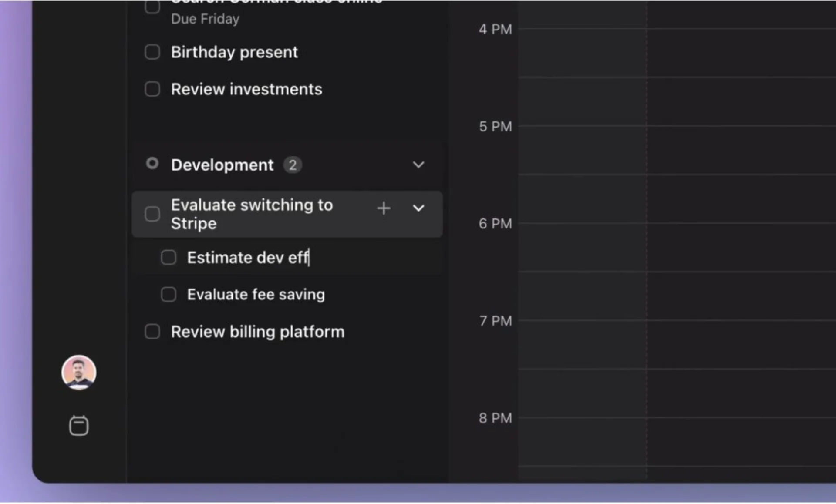The image size is (836, 504).
Task: Check off Review investments task
Action: point(152,89)
